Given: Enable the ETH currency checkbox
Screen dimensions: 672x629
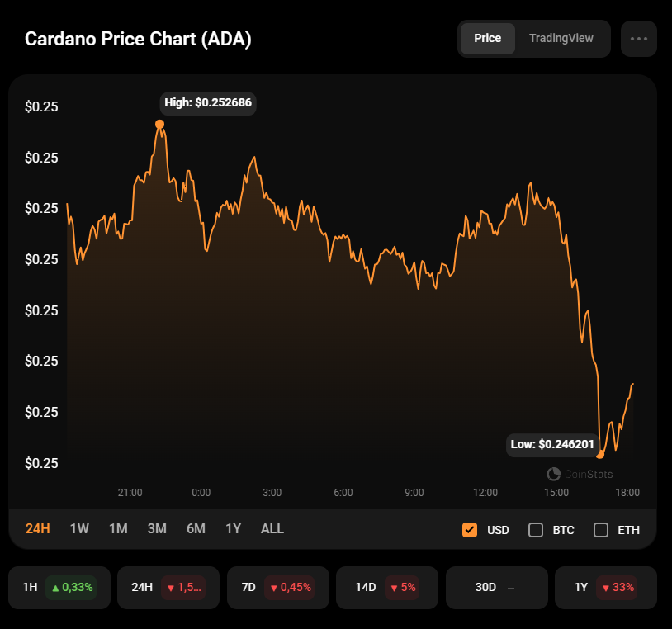Looking at the screenshot, I should click(x=601, y=530).
